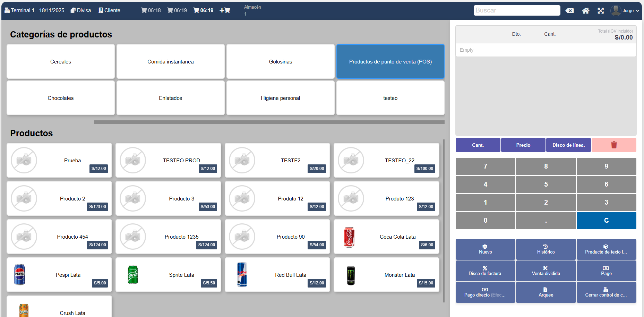Add Prueba product to the cart
The width and height of the screenshot is (644, 317).
59,160
